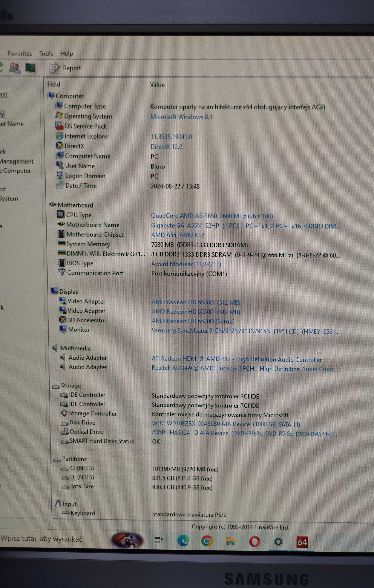The image size is (374, 588).
Task: Click the Value column header
Action: [x=157, y=85]
